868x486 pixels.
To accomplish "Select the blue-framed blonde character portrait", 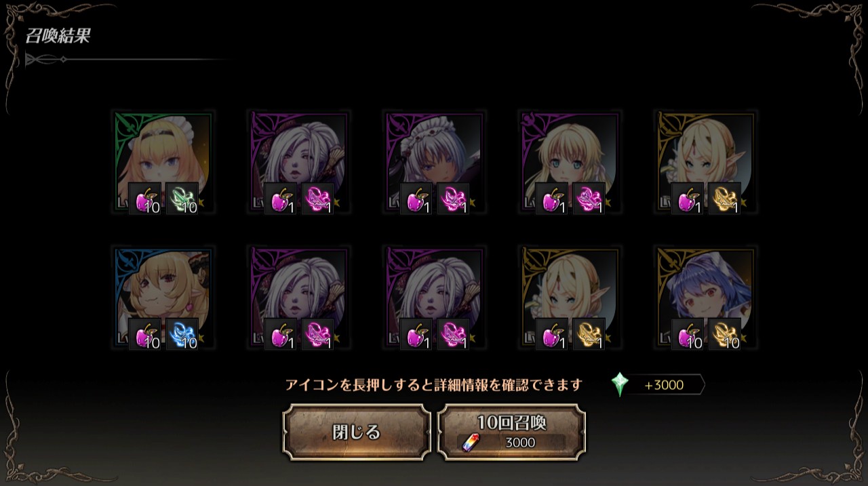I will click(163, 298).
